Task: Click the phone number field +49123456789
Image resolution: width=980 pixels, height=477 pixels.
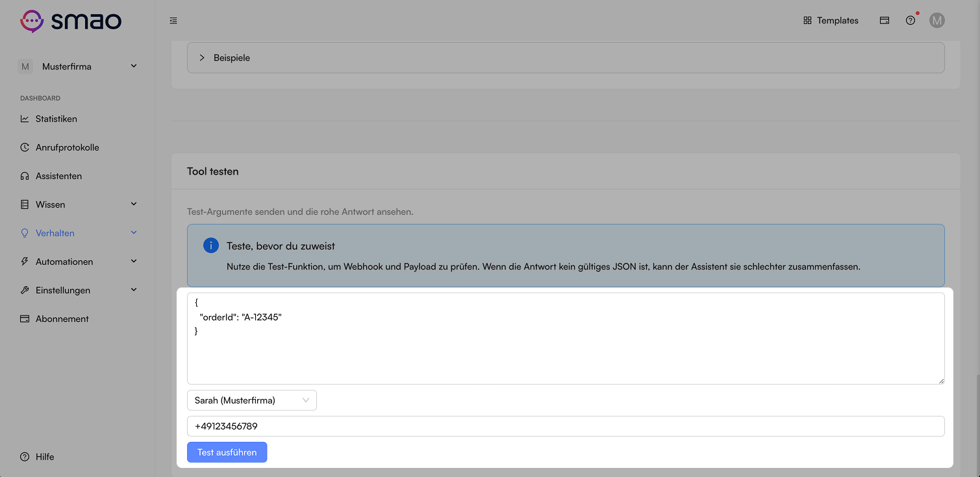Action: coord(566,426)
